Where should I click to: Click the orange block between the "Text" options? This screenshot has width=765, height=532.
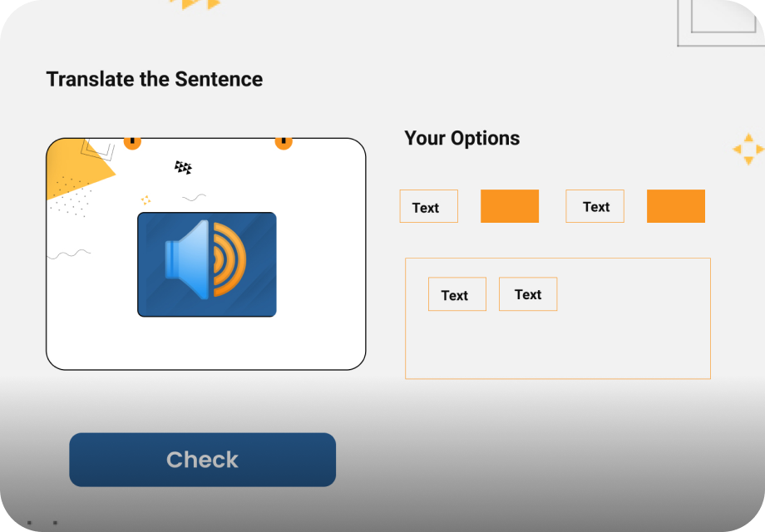tap(510, 206)
